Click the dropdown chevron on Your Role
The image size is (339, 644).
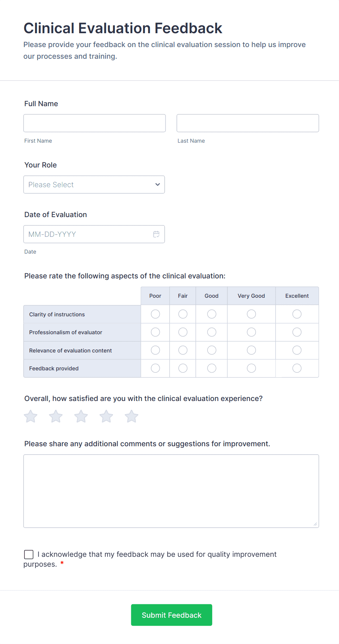coord(157,185)
